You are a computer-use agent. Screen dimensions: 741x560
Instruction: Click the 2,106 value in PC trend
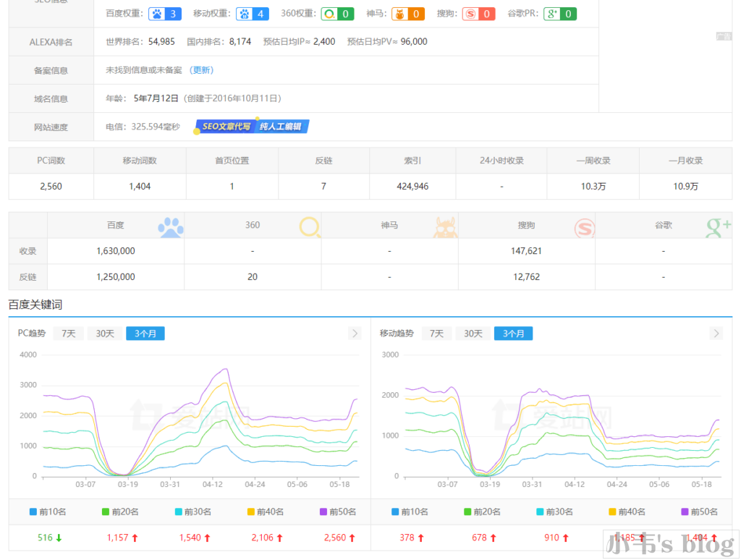[262, 538]
